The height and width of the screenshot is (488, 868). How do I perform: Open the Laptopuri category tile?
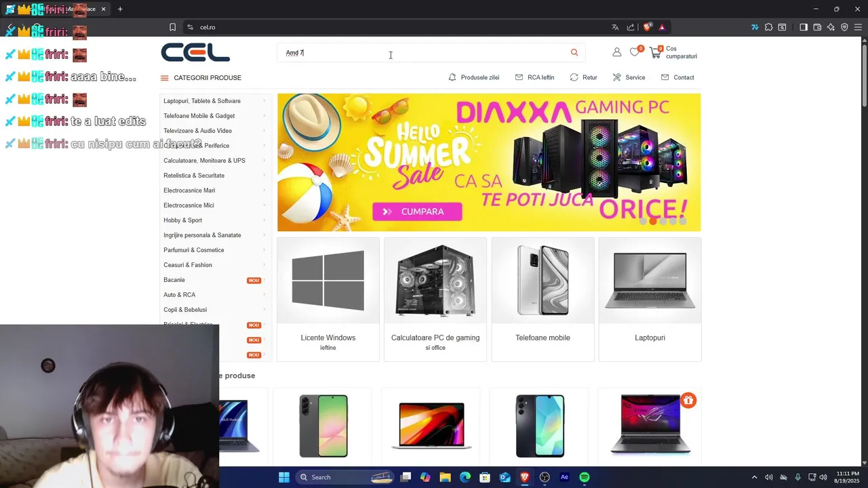pyautogui.click(x=650, y=300)
